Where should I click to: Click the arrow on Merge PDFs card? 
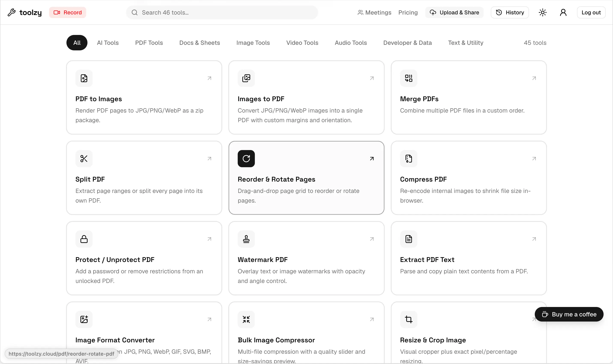[534, 78]
